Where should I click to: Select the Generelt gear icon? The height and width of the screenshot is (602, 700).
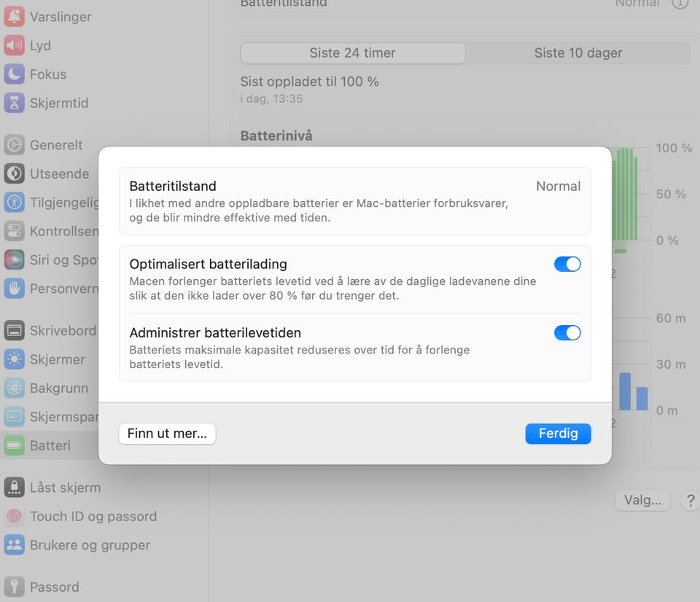point(15,145)
